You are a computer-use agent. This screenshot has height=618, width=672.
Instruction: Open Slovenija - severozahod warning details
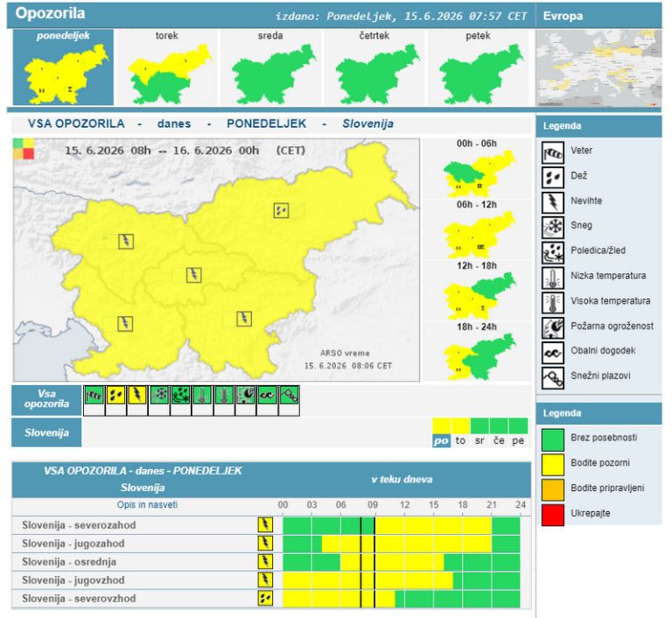click(79, 525)
